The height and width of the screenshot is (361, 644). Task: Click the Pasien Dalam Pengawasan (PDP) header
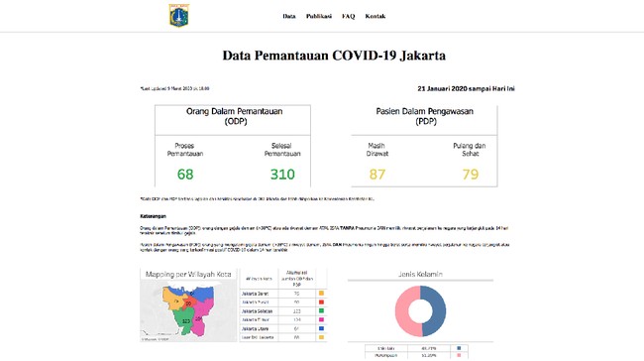point(425,116)
